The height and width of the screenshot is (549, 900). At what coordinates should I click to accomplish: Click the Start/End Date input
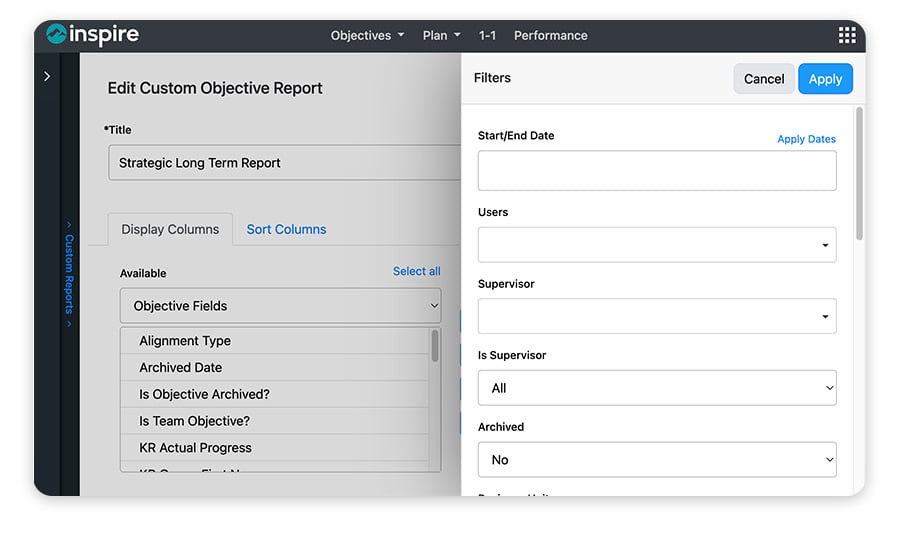[x=657, y=171]
